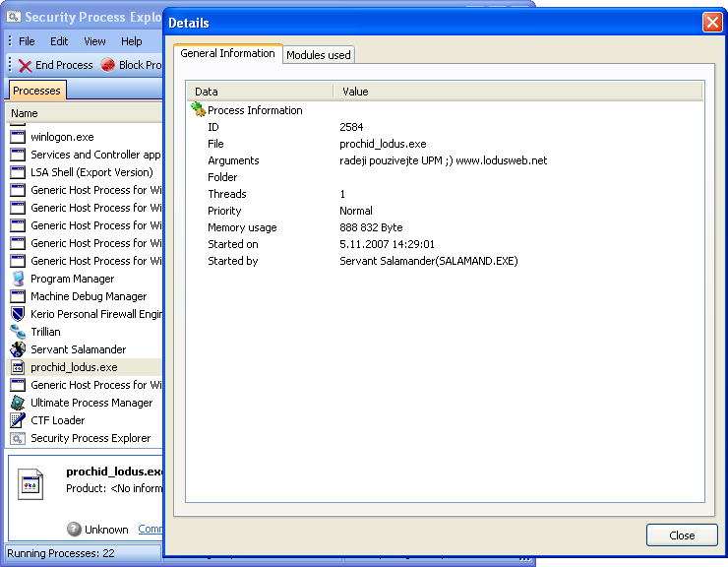Click the End Process red X icon

pos(25,66)
